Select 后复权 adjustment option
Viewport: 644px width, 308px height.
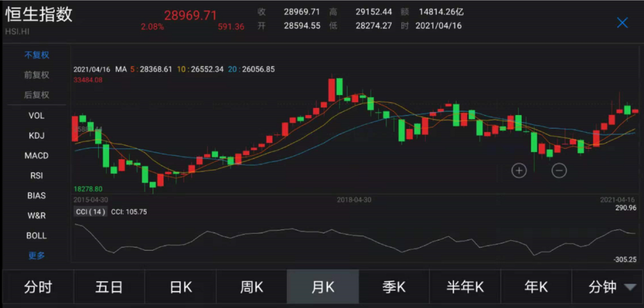[36, 95]
